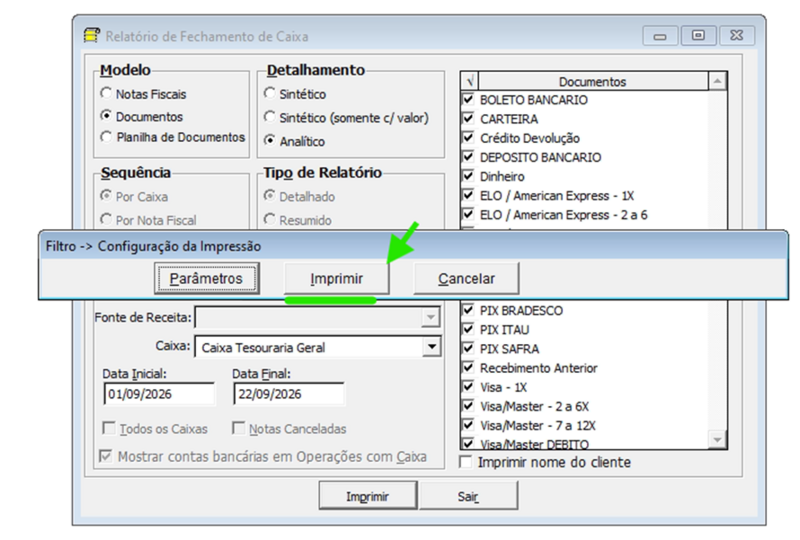Screen dimensions: 800x540
Task: Open Parâmetros in print configuration
Action: tap(206, 279)
